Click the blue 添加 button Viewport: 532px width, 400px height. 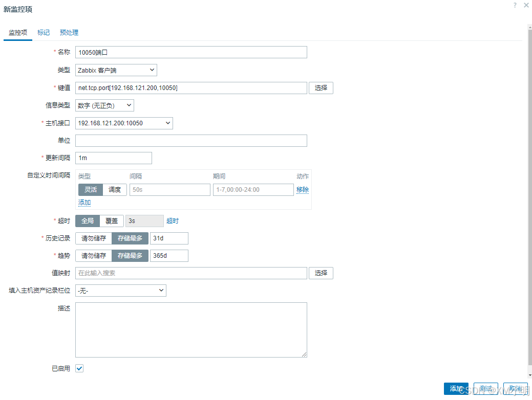pos(456,389)
